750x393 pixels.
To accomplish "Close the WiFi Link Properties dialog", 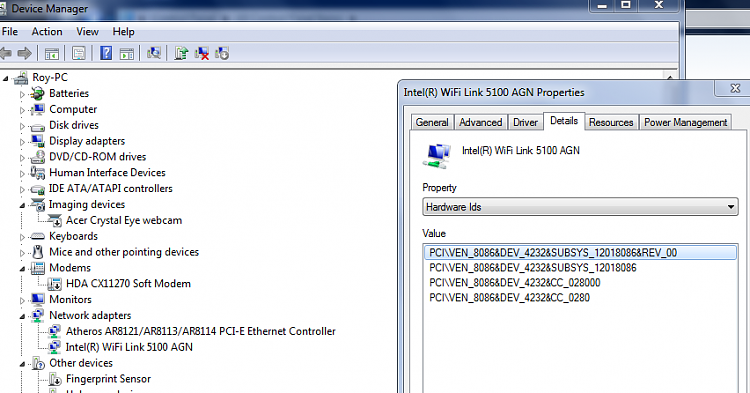I will 735,88.
